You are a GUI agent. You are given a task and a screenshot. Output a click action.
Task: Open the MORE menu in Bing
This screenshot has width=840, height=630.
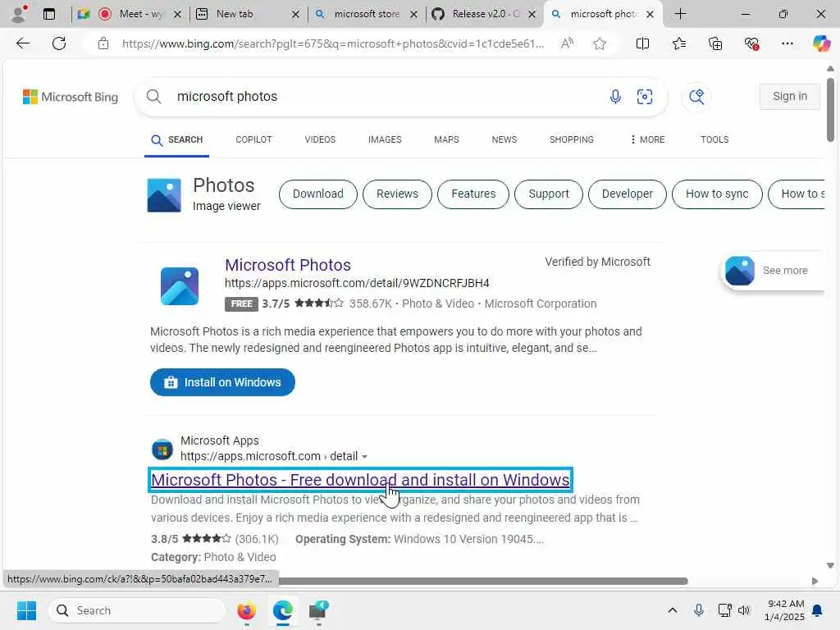648,139
